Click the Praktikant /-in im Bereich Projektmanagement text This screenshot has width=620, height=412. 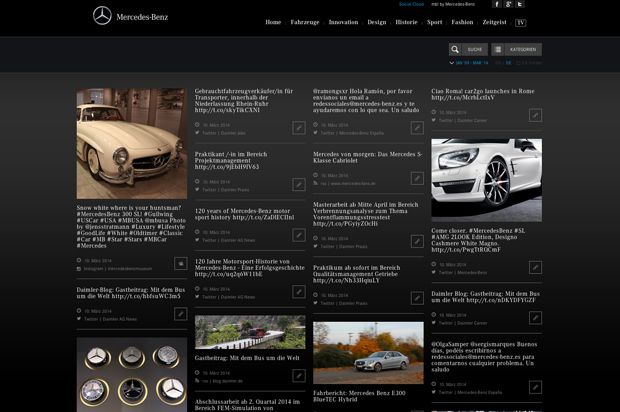231,161
